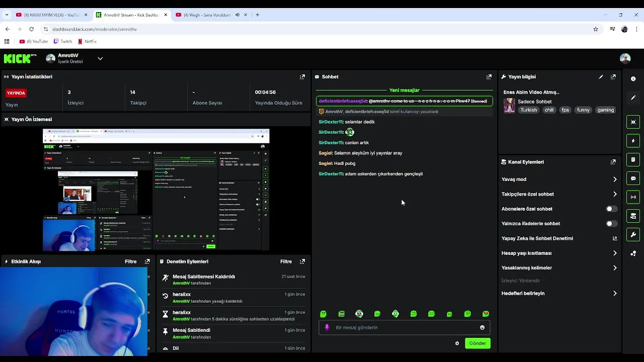Edit stream info with the pencil icon

pyautogui.click(x=601, y=77)
